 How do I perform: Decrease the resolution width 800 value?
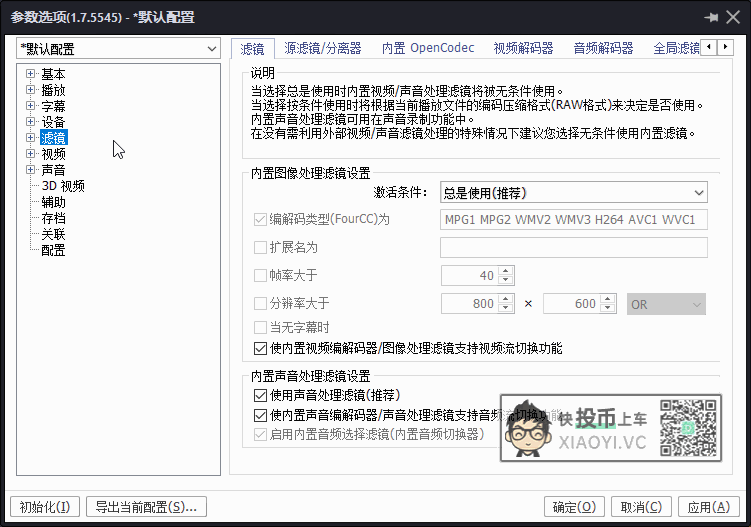coord(506,308)
